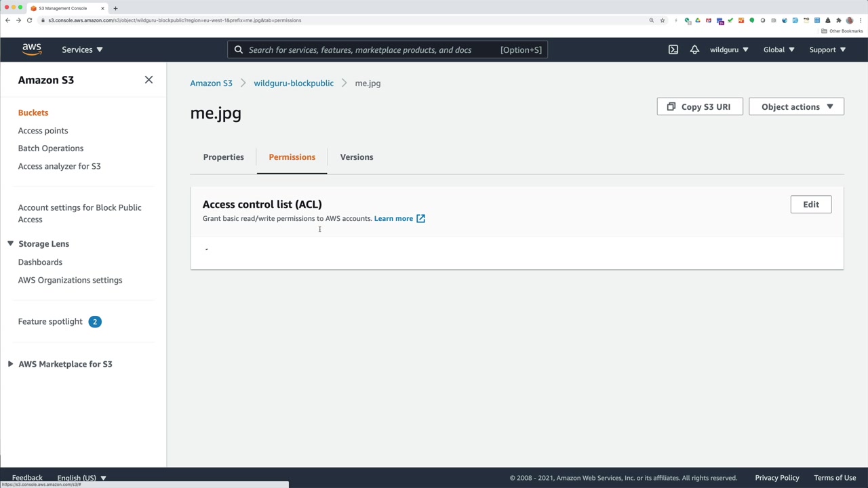
Task: Open the Google Drive extension
Action: (698, 20)
